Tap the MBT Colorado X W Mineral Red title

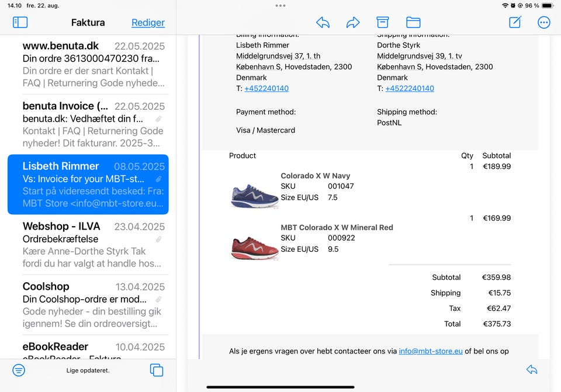(337, 227)
